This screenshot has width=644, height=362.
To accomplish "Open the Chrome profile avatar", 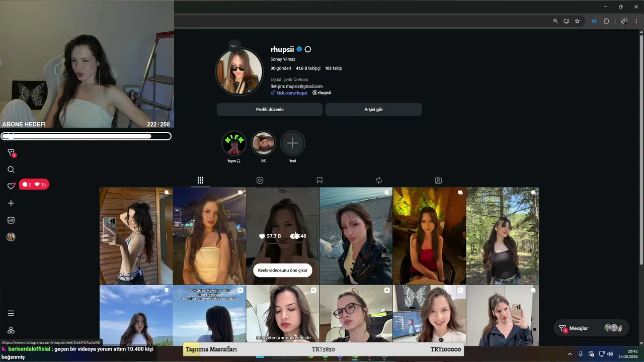I will point(624,21).
